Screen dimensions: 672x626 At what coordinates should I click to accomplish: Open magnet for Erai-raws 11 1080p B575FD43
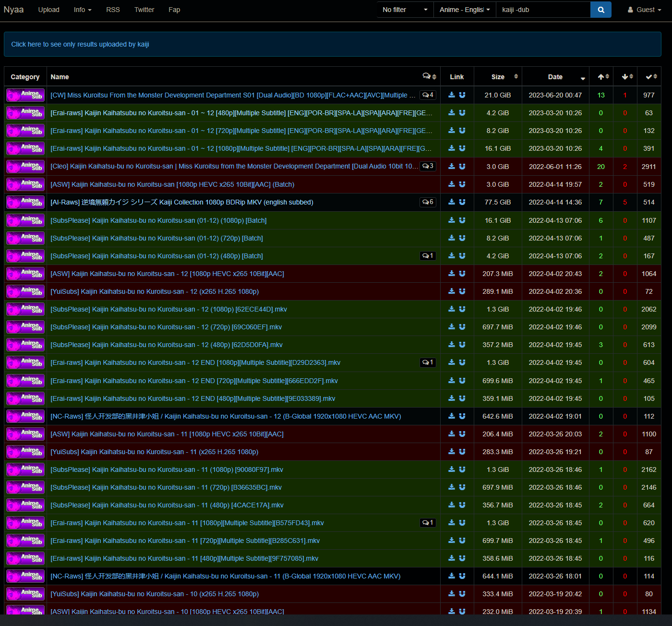click(462, 523)
